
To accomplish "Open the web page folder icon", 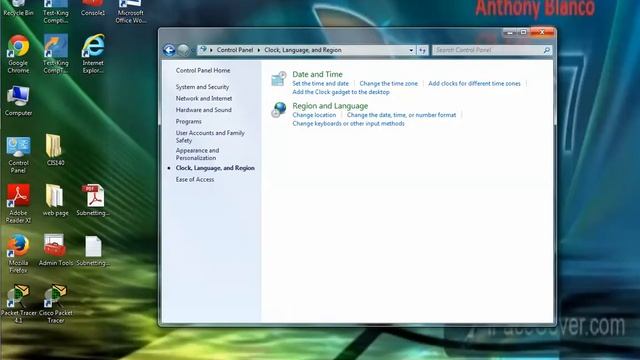I will click(54, 196).
